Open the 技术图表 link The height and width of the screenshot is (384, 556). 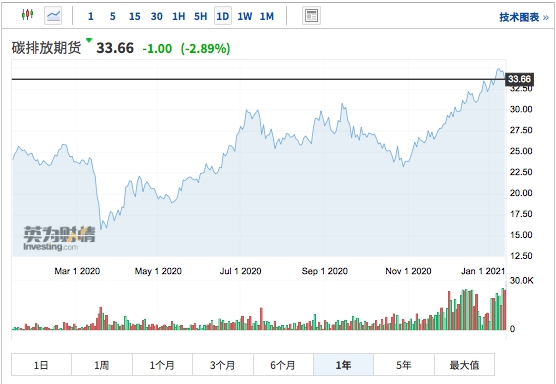[x=524, y=17]
